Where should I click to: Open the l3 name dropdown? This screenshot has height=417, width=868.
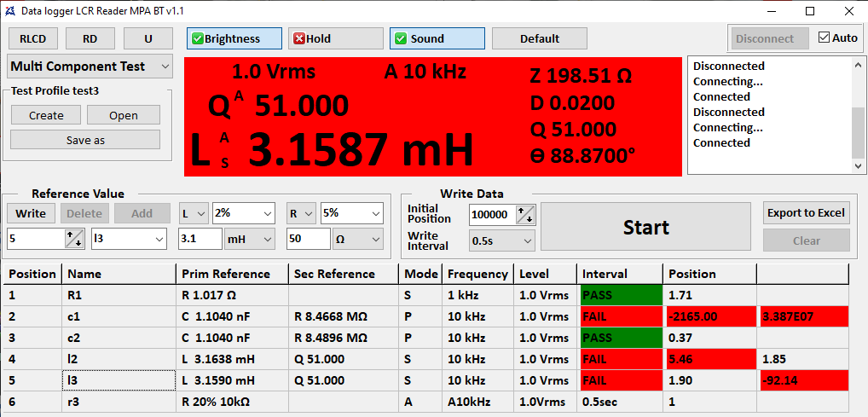129,240
